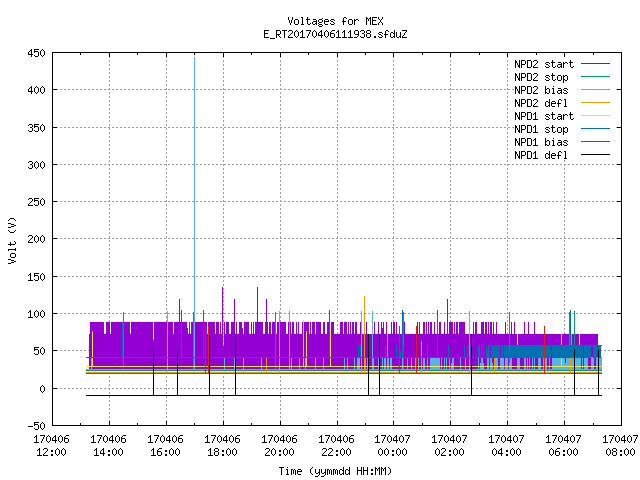
Task: Click the 'NPD2 start' legend label
Action: [544, 64]
